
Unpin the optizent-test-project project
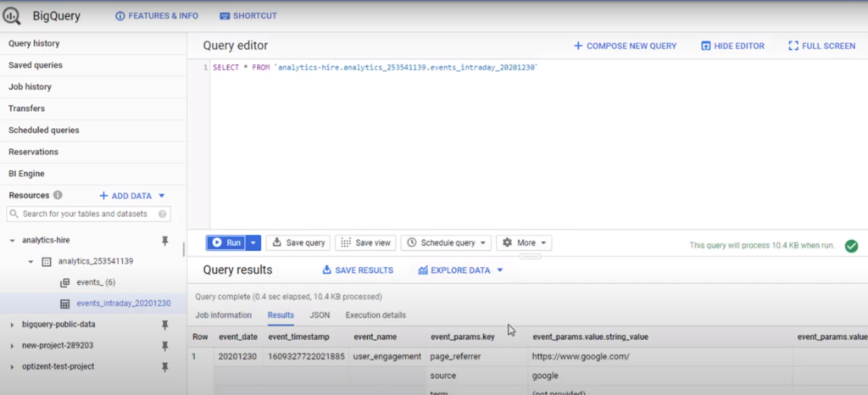[x=165, y=367]
